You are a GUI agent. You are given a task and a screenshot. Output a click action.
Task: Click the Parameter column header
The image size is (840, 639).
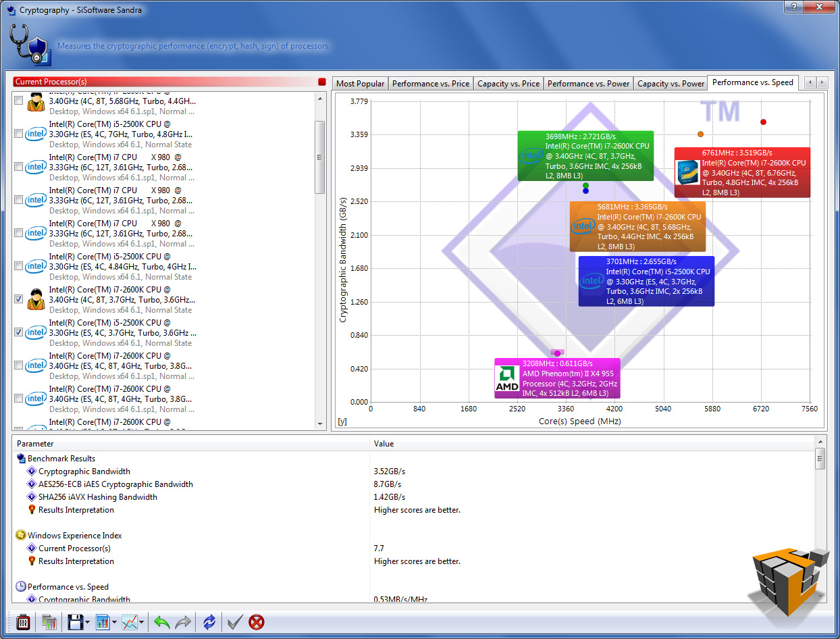191,444
